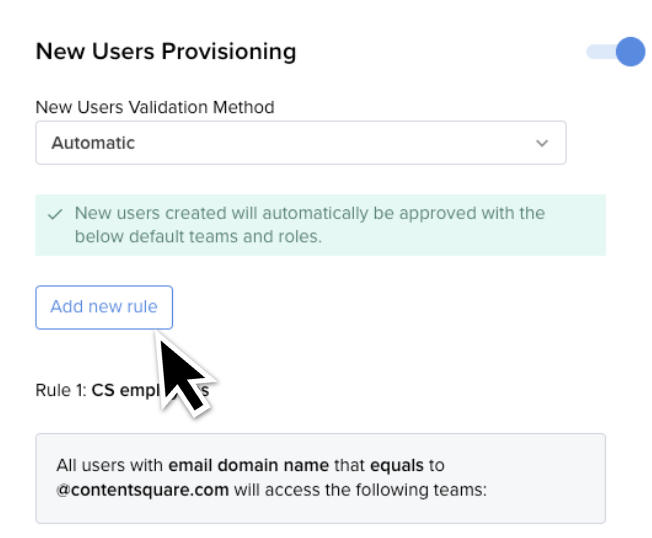Click the New Users Provisioning heading

[x=166, y=52]
